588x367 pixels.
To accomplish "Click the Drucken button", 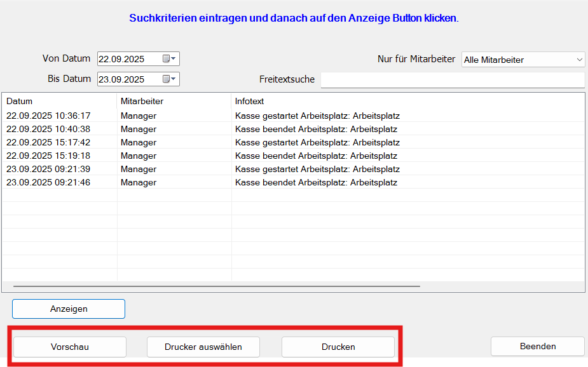I will point(338,347).
